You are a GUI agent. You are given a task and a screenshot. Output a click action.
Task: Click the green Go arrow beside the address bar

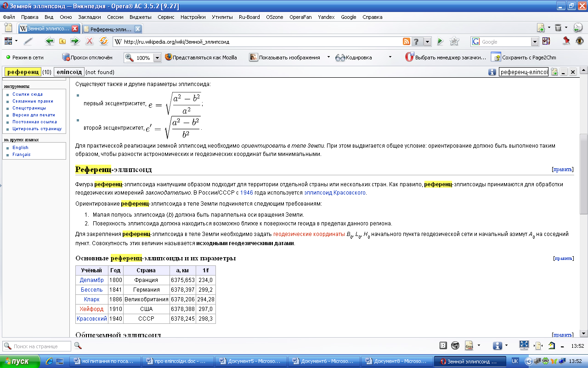[440, 41]
